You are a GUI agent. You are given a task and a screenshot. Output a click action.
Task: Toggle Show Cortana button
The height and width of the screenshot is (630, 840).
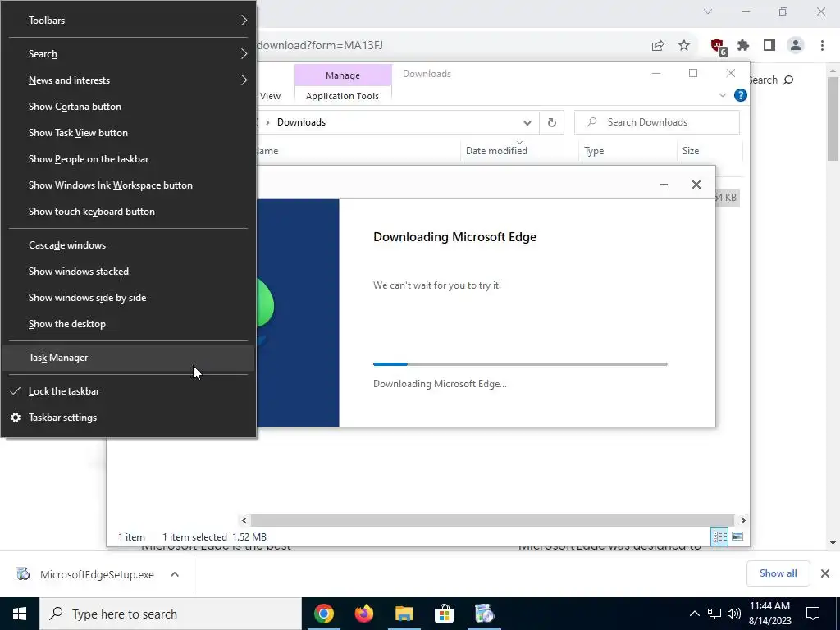tap(128, 107)
